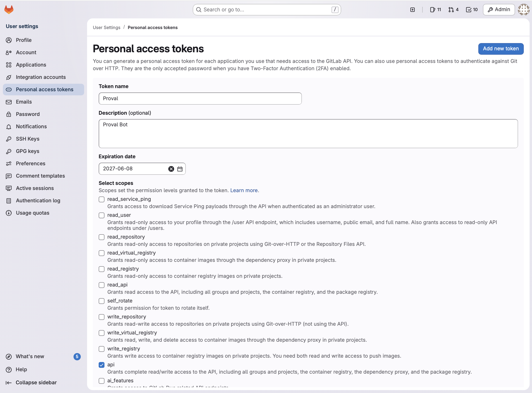Click the Description text area
Viewport: 532px width, 393px height.
[x=308, y=134]
